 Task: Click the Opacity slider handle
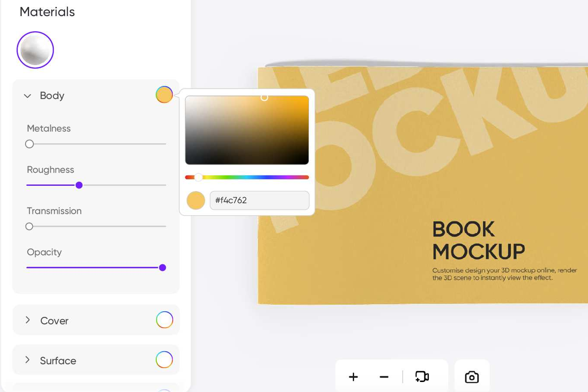(x=163, y=268)
